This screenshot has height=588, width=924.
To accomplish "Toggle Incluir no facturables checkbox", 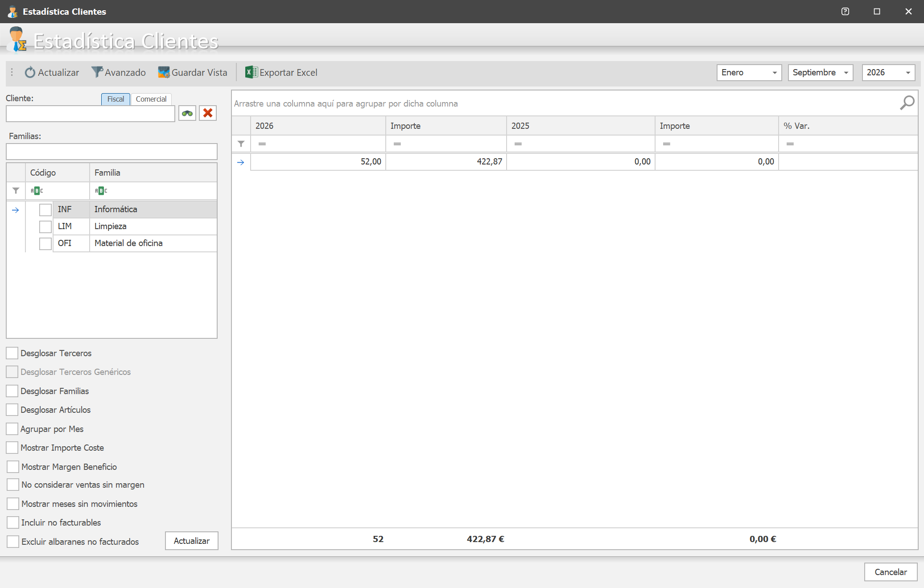I will (x=13, y=522).
